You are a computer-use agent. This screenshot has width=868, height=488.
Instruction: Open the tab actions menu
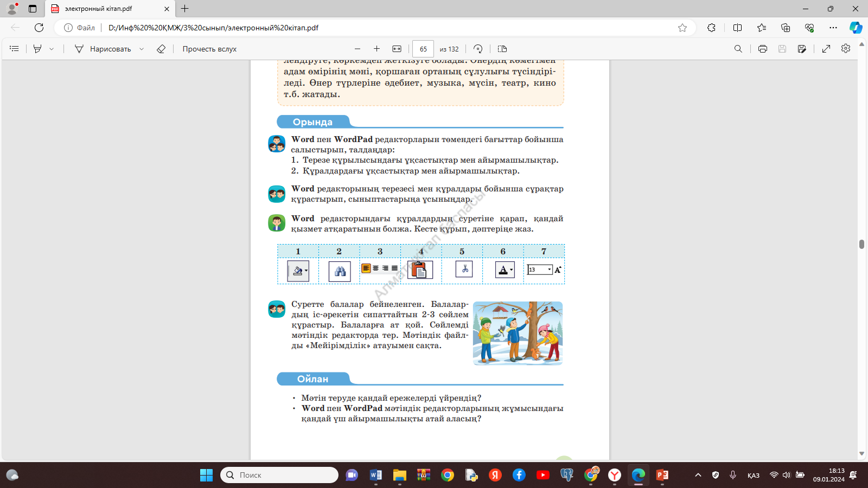pyautogui.click(x=33, y=9)
